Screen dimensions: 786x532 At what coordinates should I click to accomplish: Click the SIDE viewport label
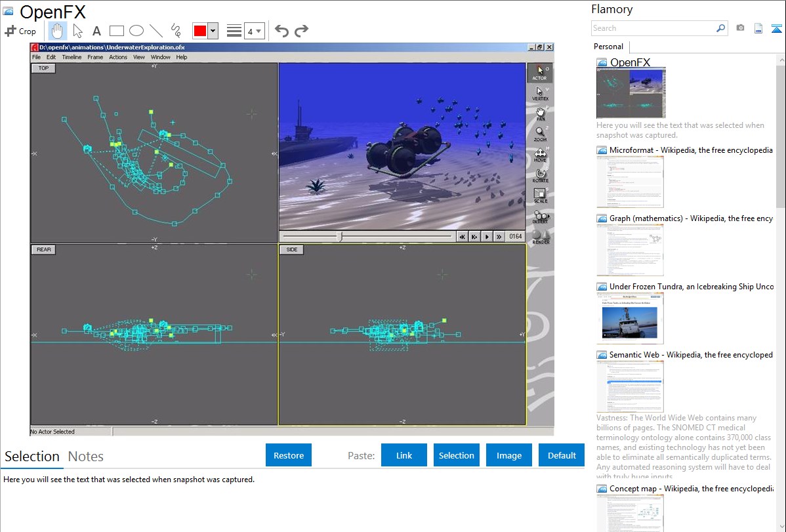(292, 249)
